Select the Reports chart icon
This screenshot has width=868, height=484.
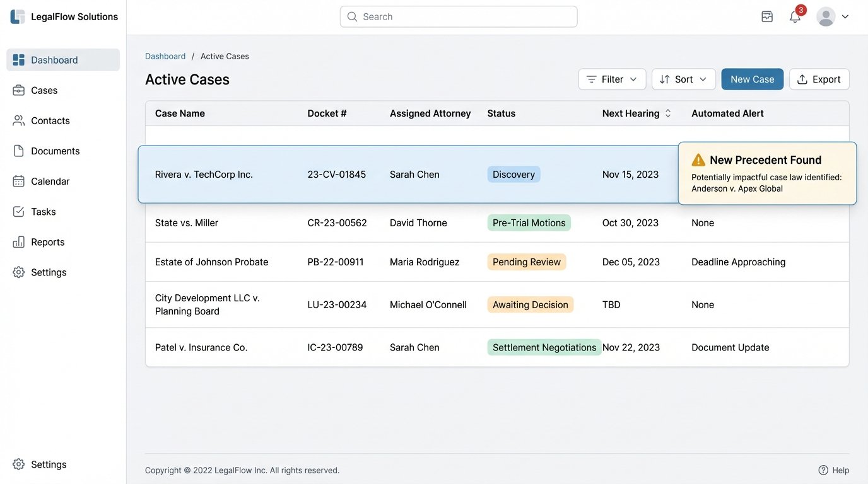point(20,241)
